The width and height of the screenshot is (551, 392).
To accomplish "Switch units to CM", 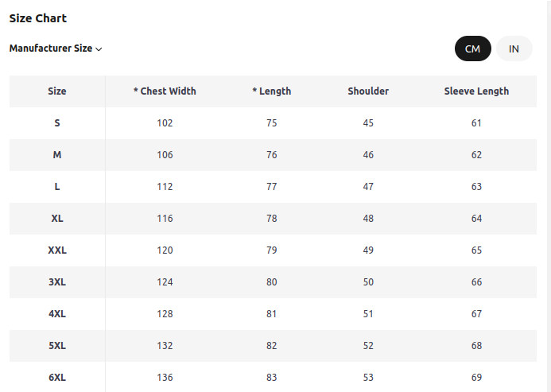I will [x=472, y=49].
